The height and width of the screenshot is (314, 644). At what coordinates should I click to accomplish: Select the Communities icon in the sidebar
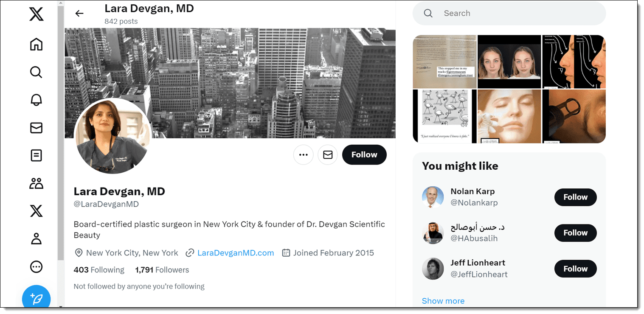36,183
